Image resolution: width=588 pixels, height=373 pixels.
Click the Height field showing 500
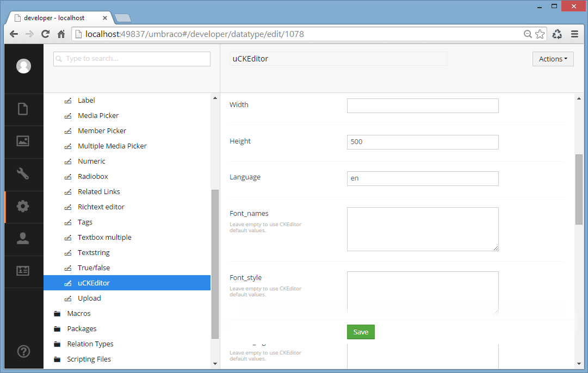pos(423,142)
